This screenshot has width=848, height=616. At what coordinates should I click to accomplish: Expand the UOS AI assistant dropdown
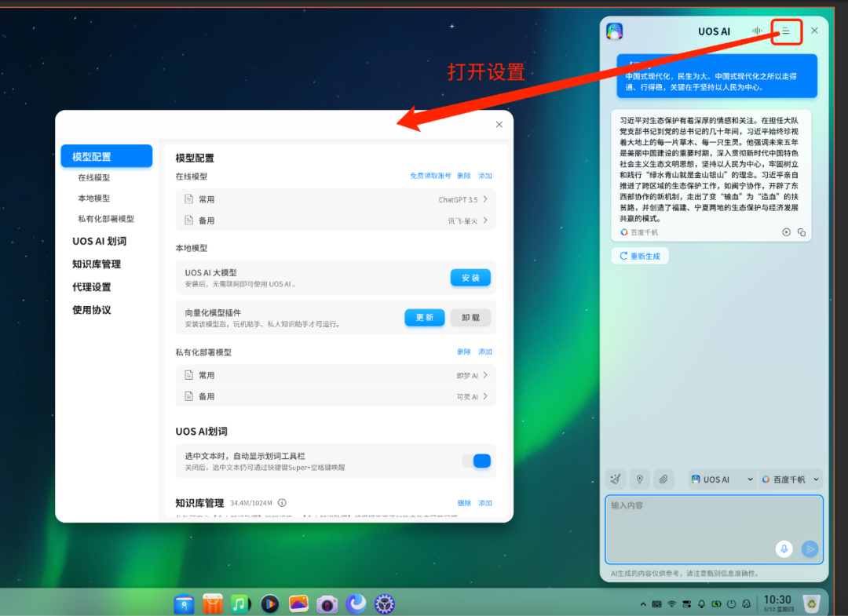[722, 479]
